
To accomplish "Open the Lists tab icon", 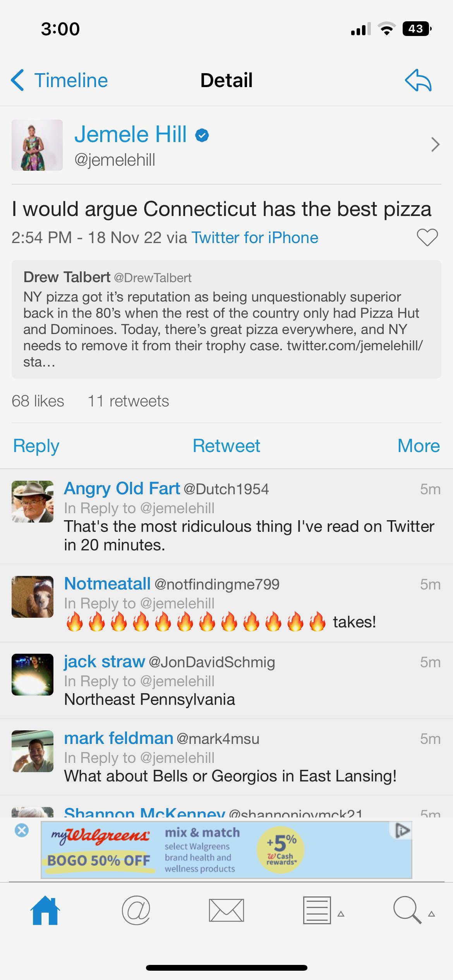I will [x=317, y=910].
